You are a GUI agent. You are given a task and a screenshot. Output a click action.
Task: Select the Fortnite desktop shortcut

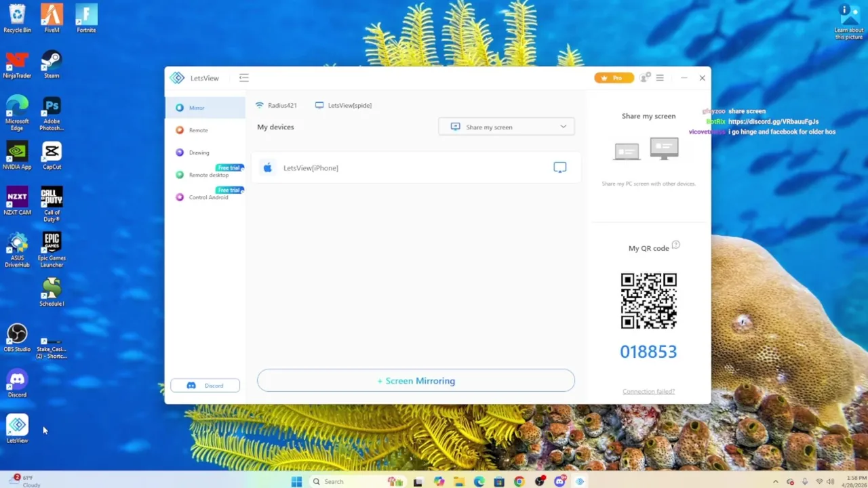86,18
